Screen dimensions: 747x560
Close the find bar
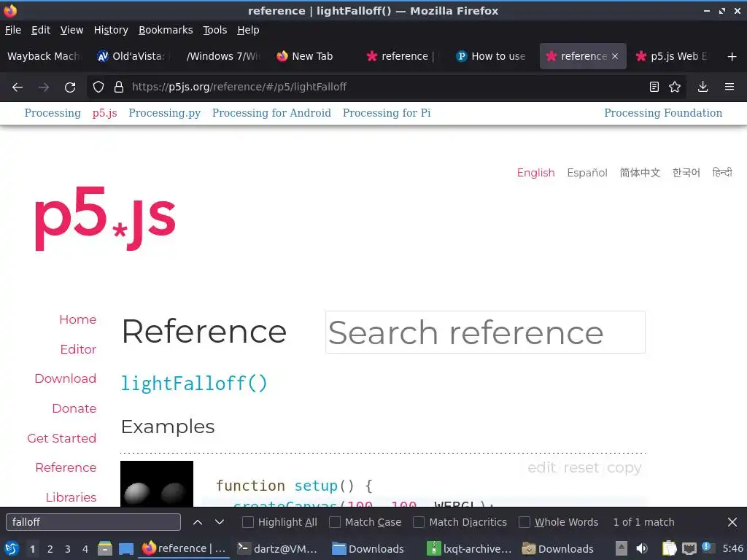tap(732, 522)
